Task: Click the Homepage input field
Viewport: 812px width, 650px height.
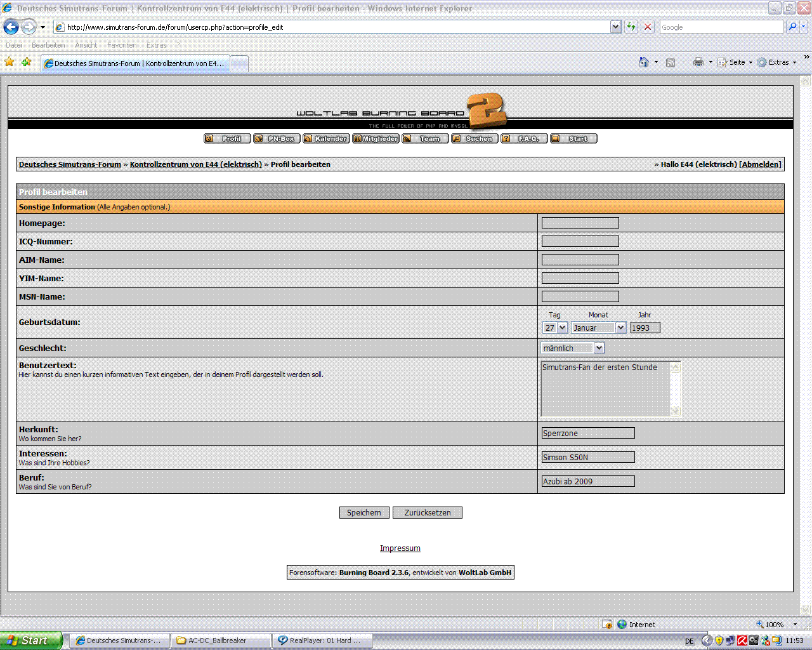Action: point(580,223)
